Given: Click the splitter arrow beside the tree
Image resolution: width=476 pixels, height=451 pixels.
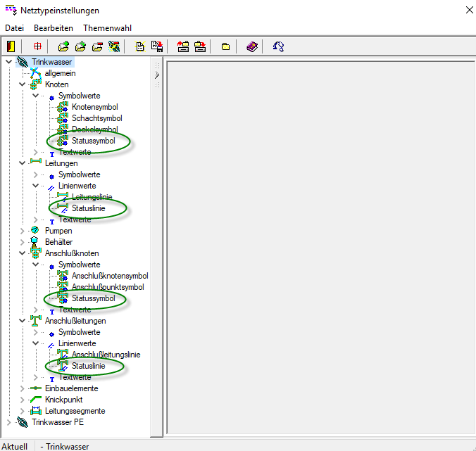Looking at the screenshot, I should [x=157, y=74].
